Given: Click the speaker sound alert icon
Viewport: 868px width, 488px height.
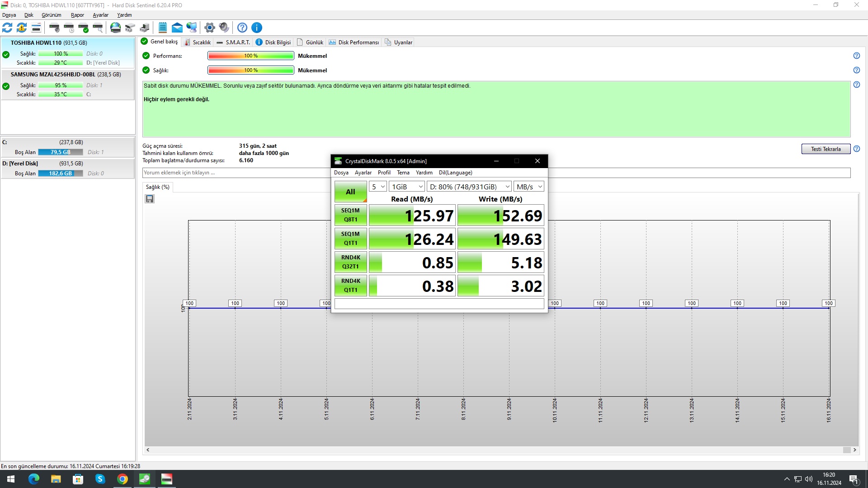Looking at the screenshot, I should [224, 28].
